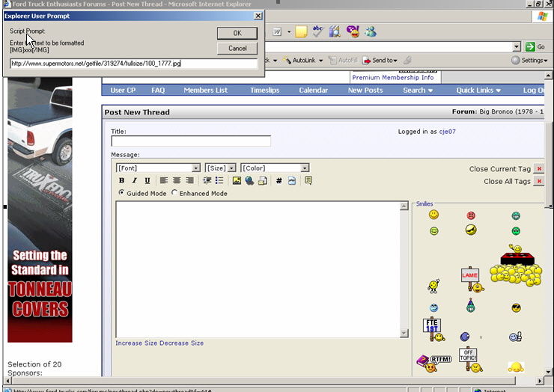The height and width of the screenshot is (392, 554).
Task: Open the FAQ navigation item
Action: coord(158,90)
